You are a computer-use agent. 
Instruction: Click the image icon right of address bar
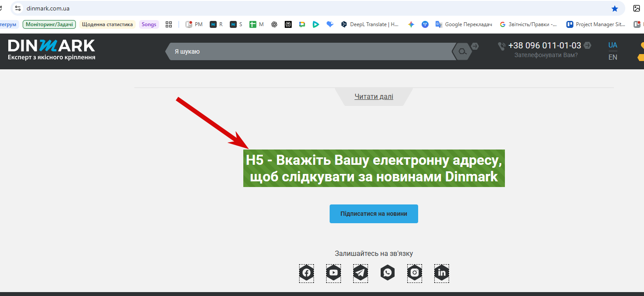click(637, 8)
